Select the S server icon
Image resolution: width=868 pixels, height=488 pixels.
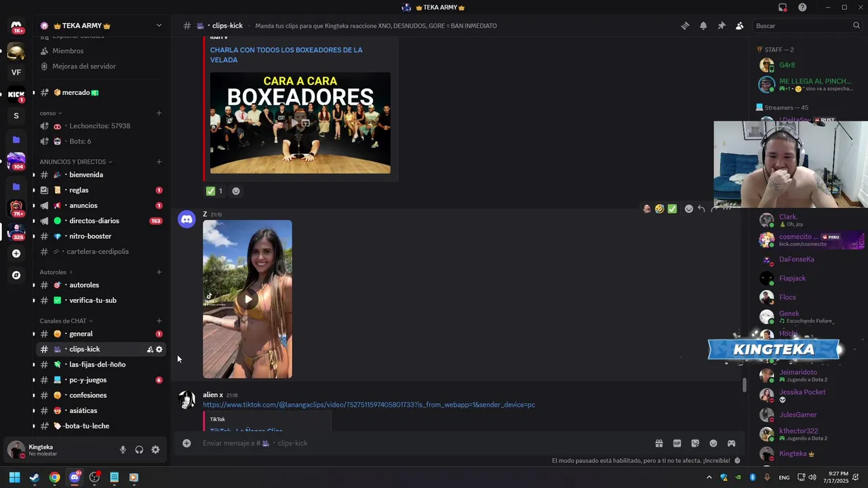[x=16, y=116]
